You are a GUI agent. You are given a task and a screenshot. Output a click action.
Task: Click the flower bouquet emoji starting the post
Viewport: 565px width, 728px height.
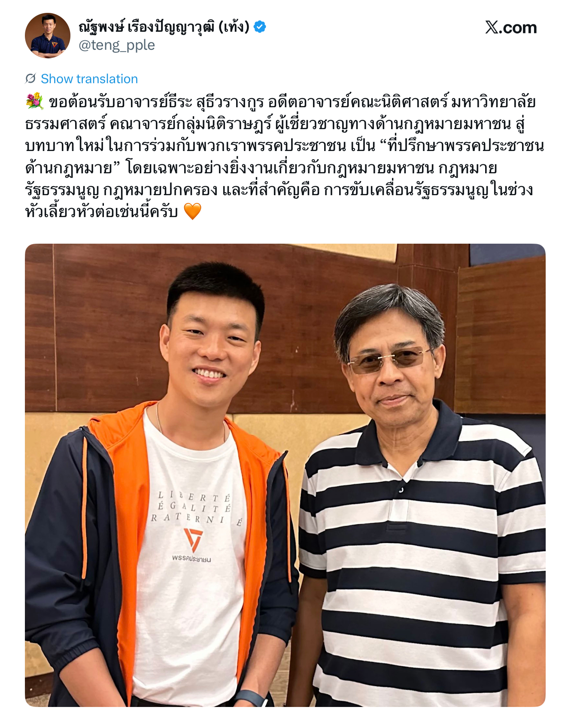point(34,102)
